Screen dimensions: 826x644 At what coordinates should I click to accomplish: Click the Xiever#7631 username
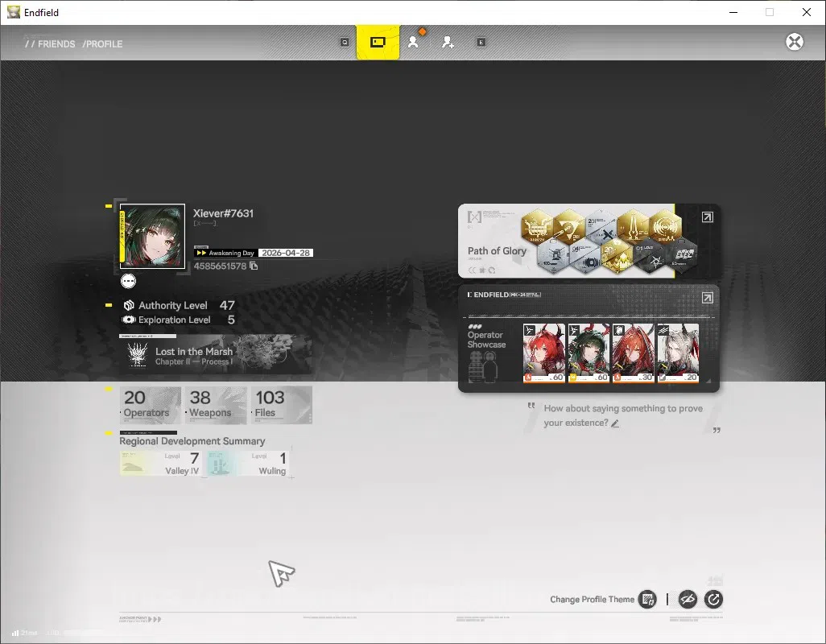click(223, 213)
